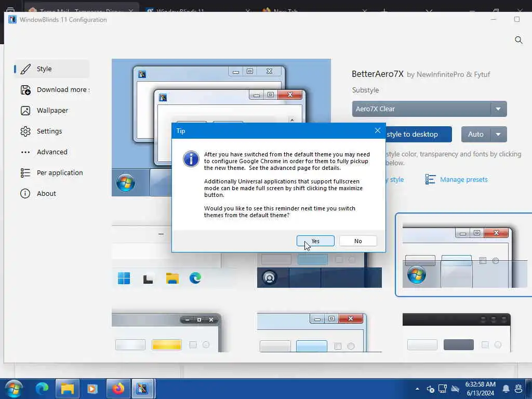Maximize the WindowBlinds Configuration window

point(517,19)
